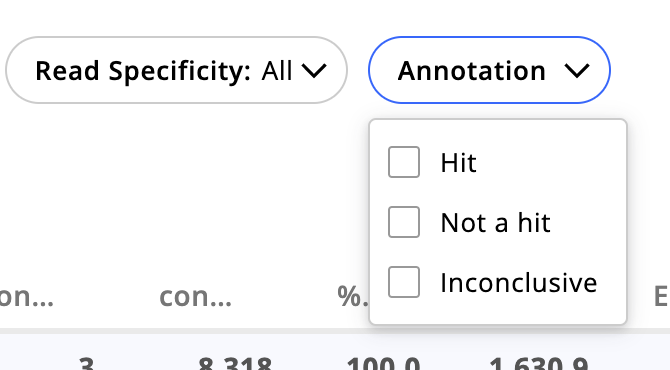
Task: Enable the Inconclusive checkbox
Action: pyautogui.click(x=404, y=282)
